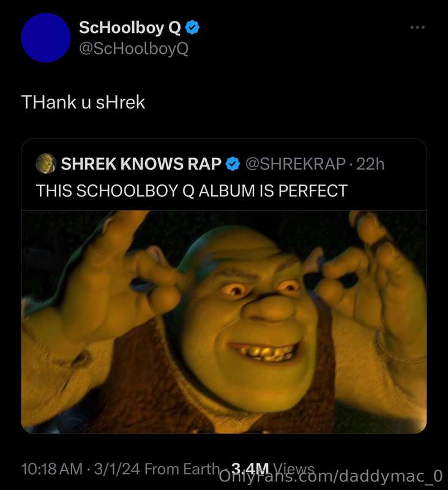Image resolution: width=448 pixels, height=490 pixels.
Task: Click the From Earth location label
Action: (x=182, y=469)
